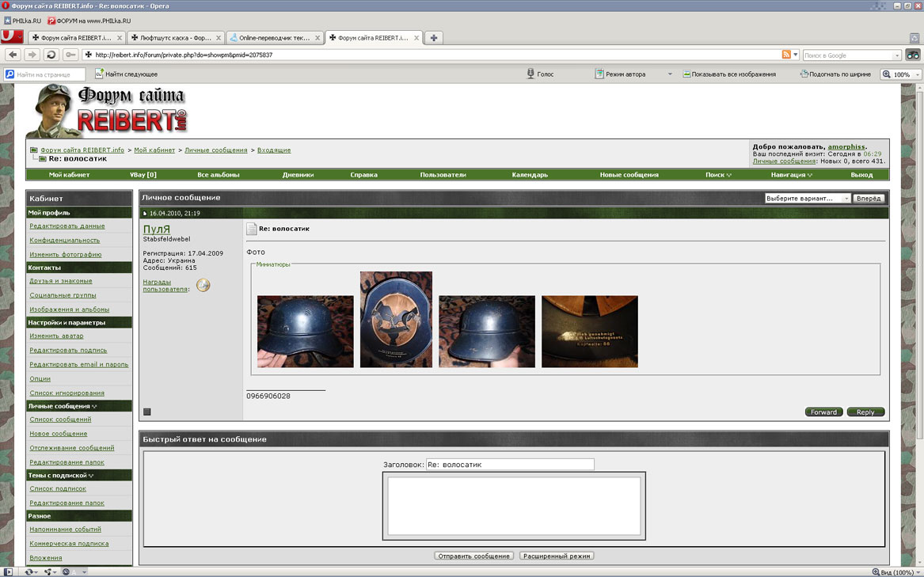Click the user online status indicator square
The image size is (924, 577).
[146, 412]
